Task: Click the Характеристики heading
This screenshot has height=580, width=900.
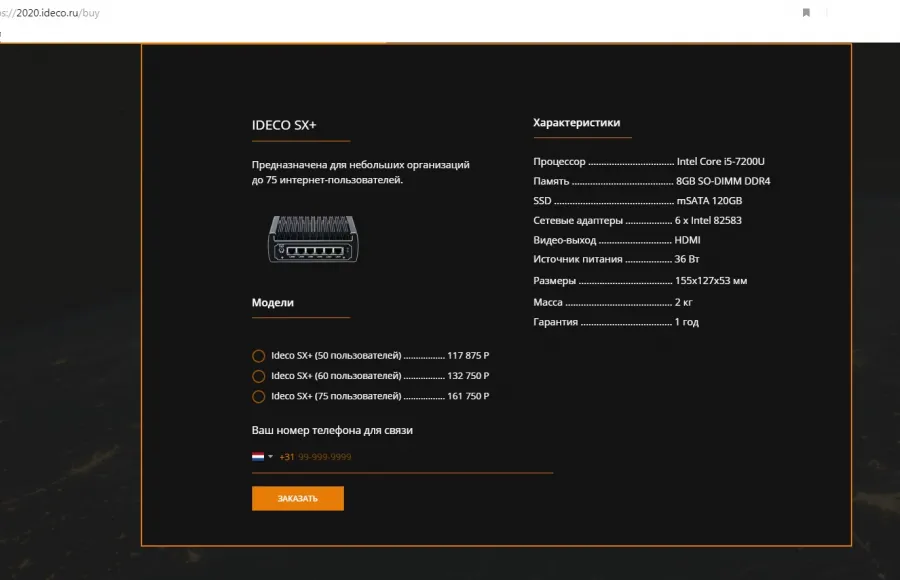Action: pos(576,122)
